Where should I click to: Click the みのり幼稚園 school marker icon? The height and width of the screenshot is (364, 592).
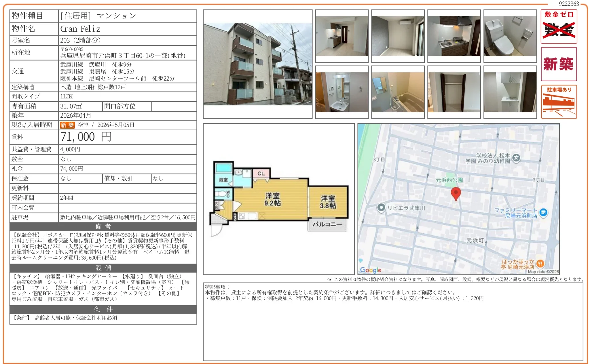[x=516, y=158]
